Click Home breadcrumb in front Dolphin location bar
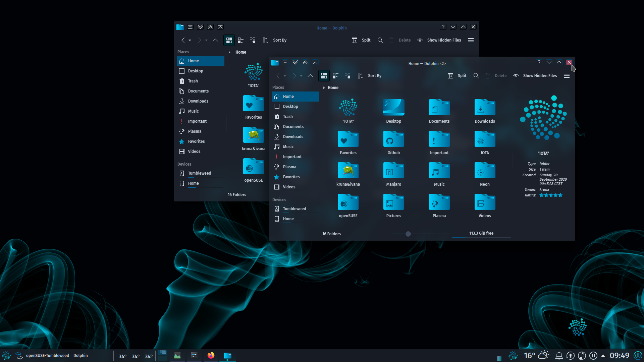This screenshot has width=644, height=362. click(333, 88)
